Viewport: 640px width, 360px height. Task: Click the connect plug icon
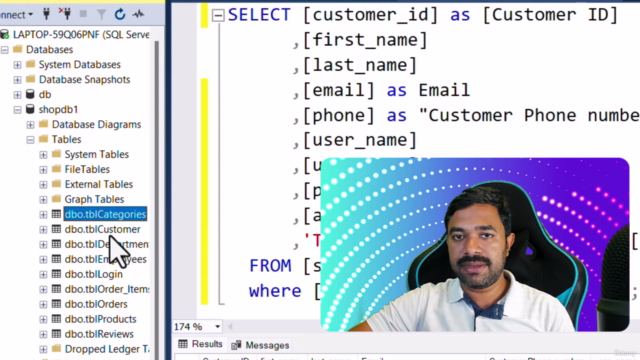47,14
